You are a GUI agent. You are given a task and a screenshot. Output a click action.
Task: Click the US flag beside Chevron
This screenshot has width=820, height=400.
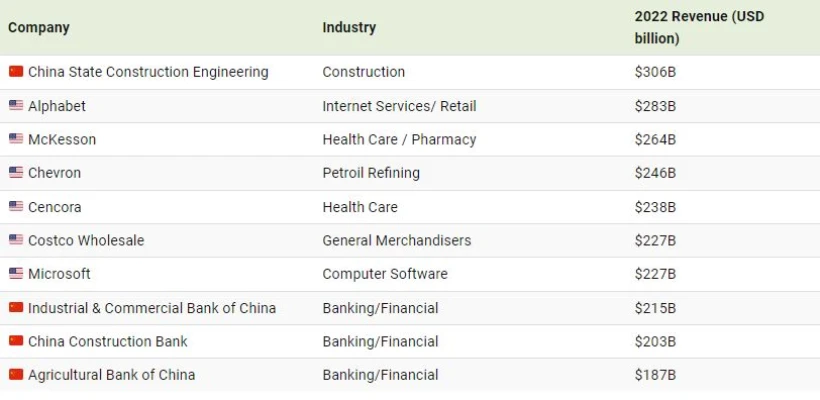click(16, 173)
